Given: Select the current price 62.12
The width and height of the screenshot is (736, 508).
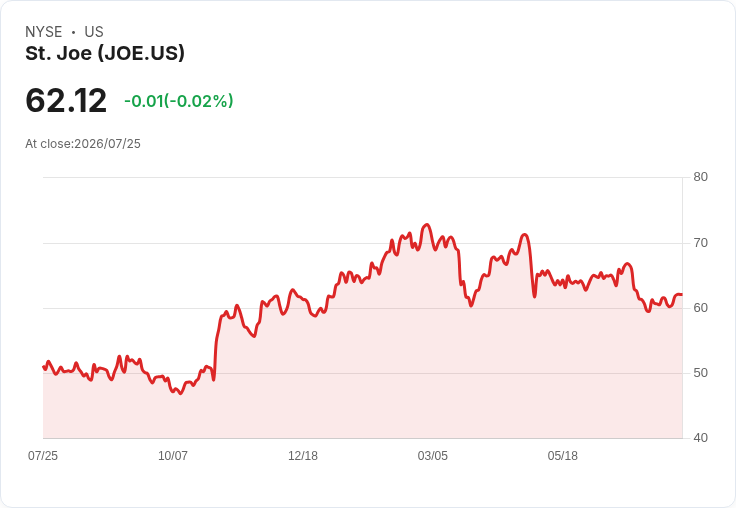Looking at the screenshot, I should pyautogui.click(x=66, y=100).
